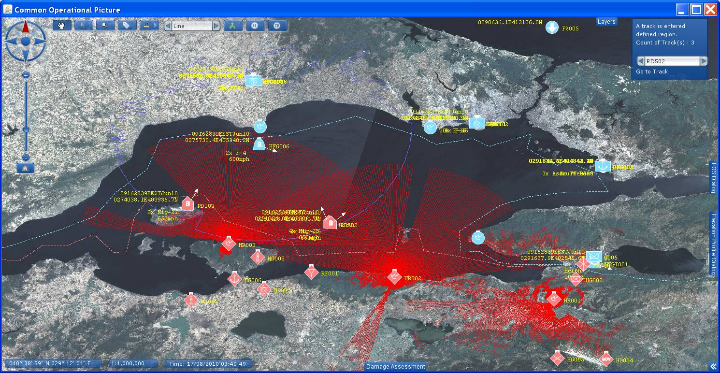Open the ruler measurement tool
The height and width of the screenshot is (373, 720).
[148, 25]
